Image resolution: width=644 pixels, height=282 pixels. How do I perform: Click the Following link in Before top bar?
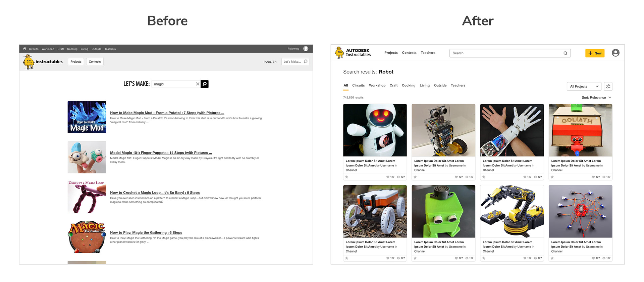[293, 49]
